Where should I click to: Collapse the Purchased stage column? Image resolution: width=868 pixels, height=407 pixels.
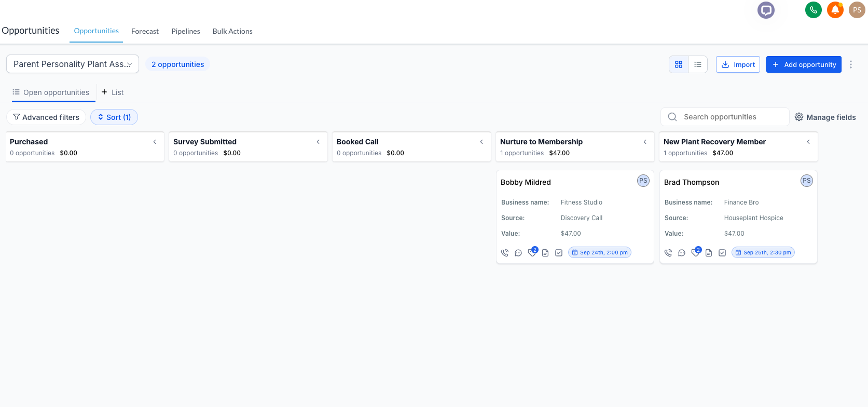[155, 142]
